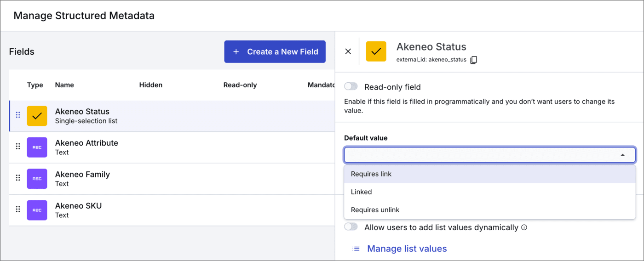Click the list icon beside Manage list values
Viewport: 644px width, 261px height.
point(356,249)
